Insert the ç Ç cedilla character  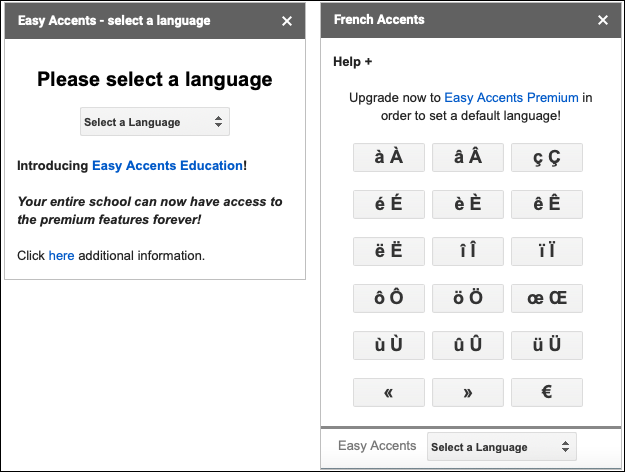click(x=547, y=157)
